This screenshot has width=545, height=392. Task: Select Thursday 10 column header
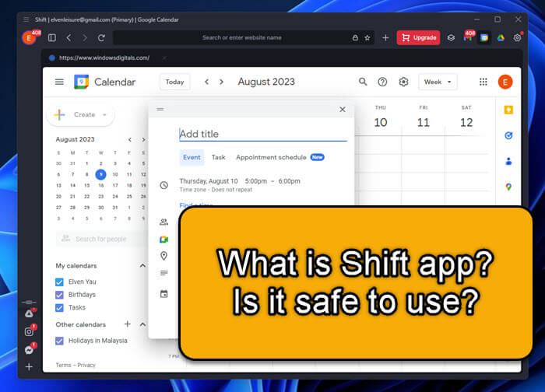coord(381,118)
